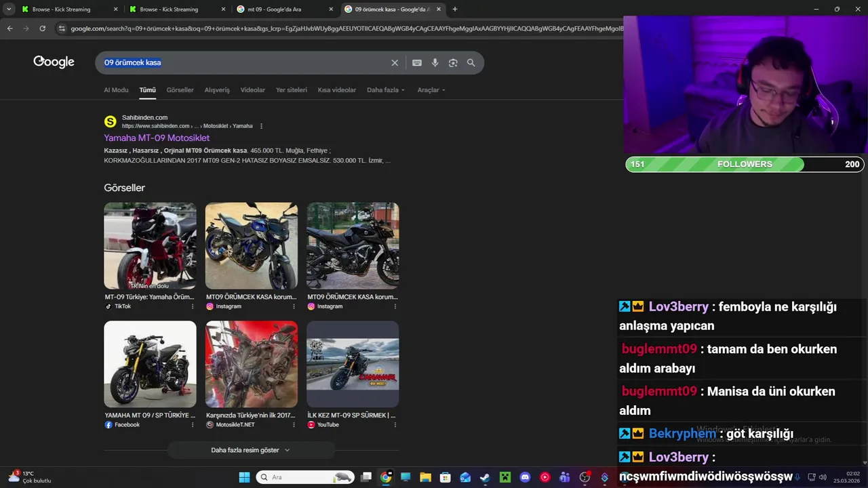Open the site information icon in address bar
The width and height of the screenshot is (868, 488).
click(x=62, y=28)
